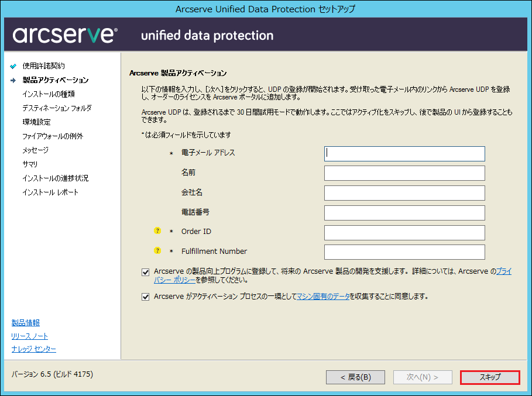Click the * は必須フィールドを示しています note
532x396 pixels.
[x=186, y=135]
